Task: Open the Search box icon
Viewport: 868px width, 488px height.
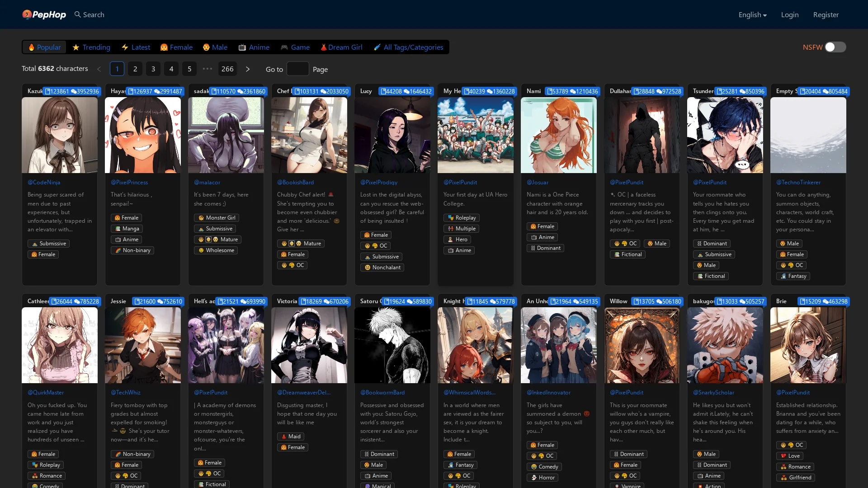Action: (78, 14)
